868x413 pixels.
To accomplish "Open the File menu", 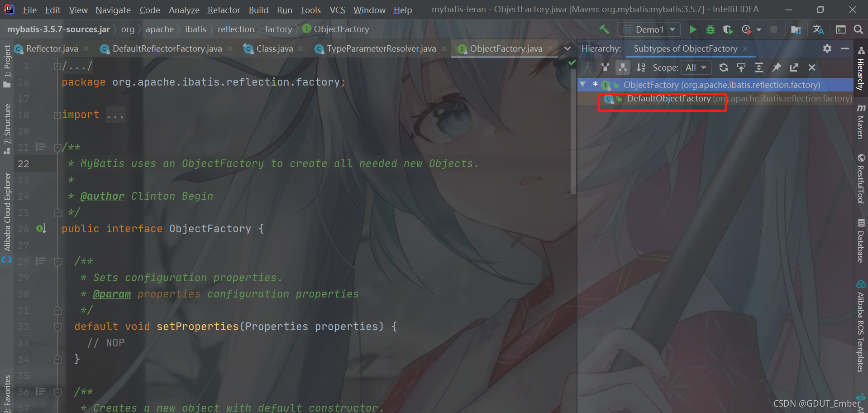I will pos(29,10).
